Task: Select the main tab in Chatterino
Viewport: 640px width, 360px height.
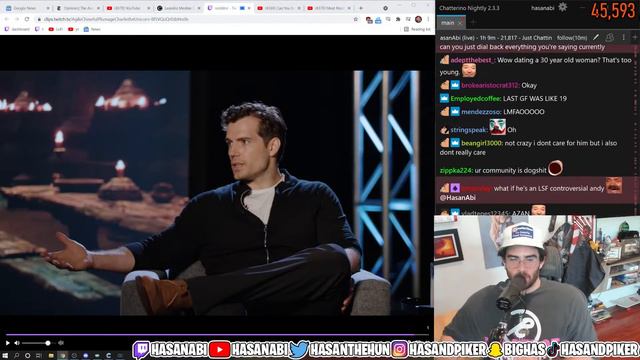Action: [x=451, y=23]
